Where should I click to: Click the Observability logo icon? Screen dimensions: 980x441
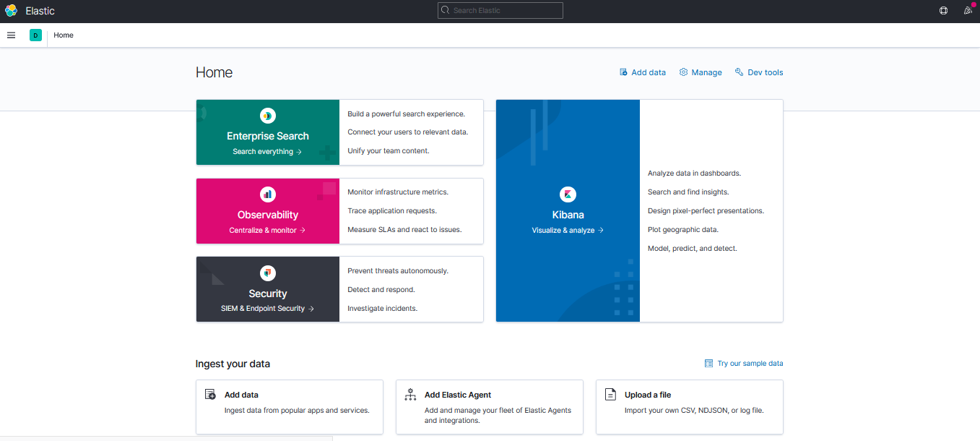click(x=268, y=194)
